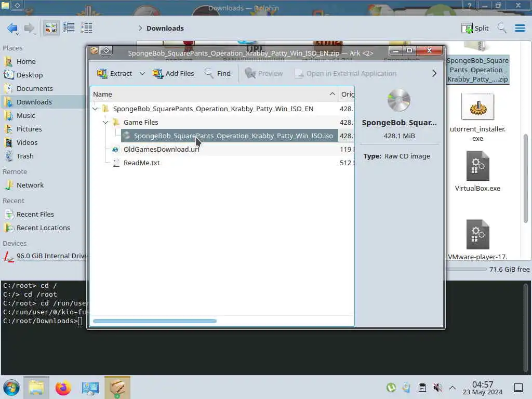Viewport: 532px width, 399px height.
Task: Select the SpongeBob ISO file row
Action: [222, 136]
